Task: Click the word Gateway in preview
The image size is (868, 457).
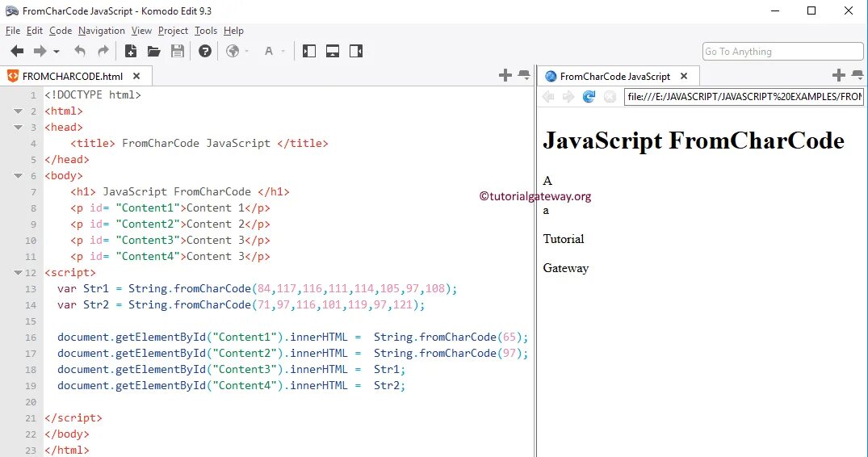Action: [x=566, y=268]
